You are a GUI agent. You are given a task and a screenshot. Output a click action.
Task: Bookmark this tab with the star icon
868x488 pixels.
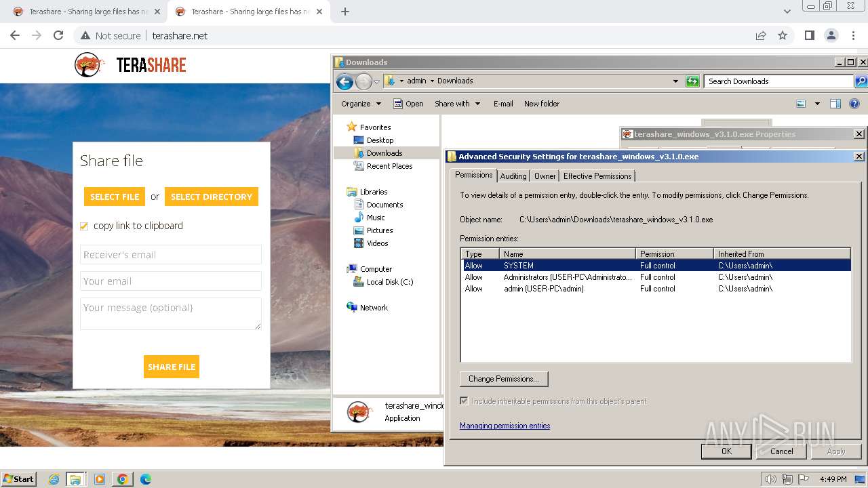[783, 35]
